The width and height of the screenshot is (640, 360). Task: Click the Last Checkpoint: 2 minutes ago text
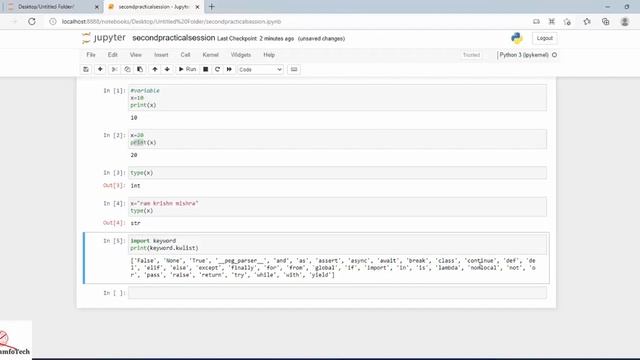[256, 38]
